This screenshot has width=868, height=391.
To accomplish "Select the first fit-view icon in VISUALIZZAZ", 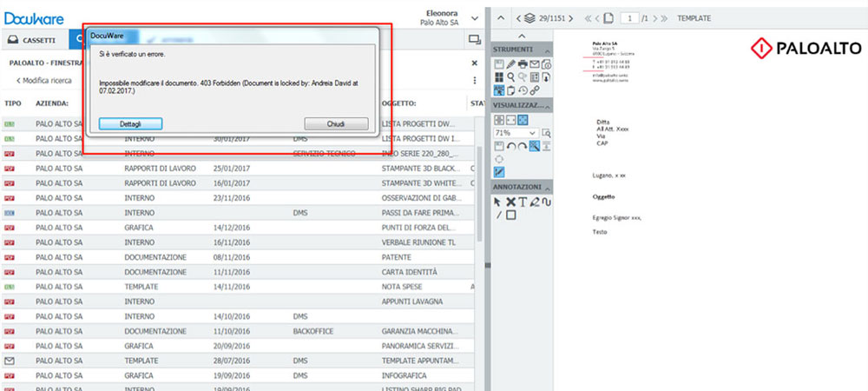I will pos(499,120).
